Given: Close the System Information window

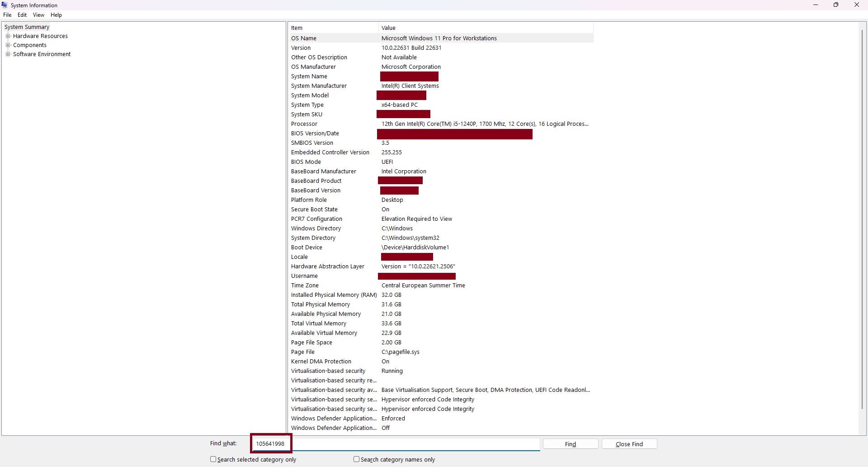Looking at the screenshot, I should pyautogui.click(x=857, y=5).
